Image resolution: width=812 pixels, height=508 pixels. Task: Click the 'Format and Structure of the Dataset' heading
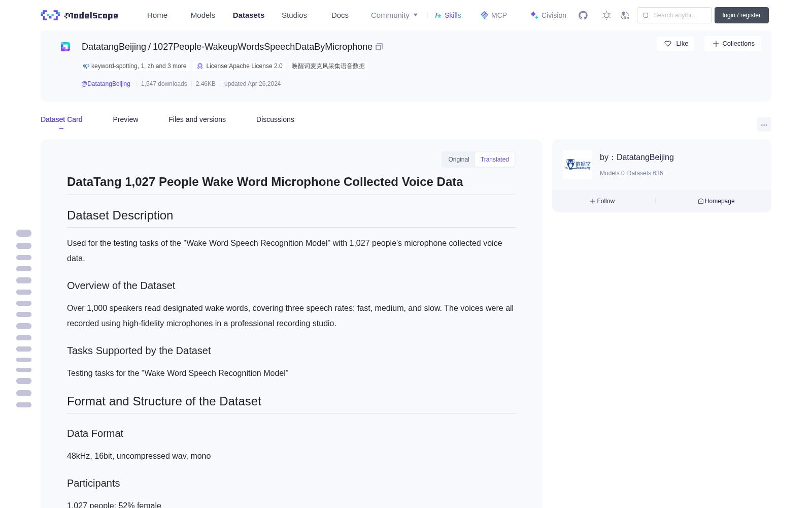(164, 401)
